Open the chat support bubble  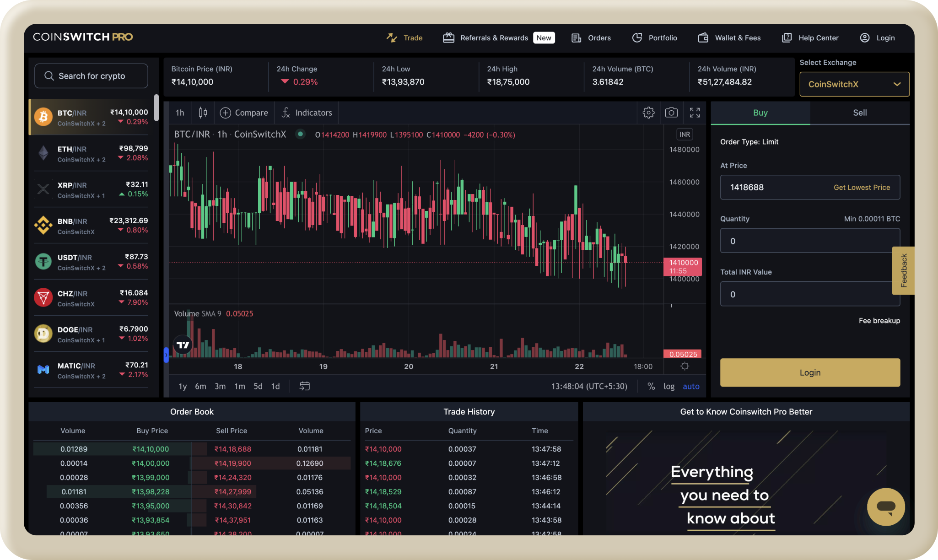pyautogui.click(x=886, y=506)
